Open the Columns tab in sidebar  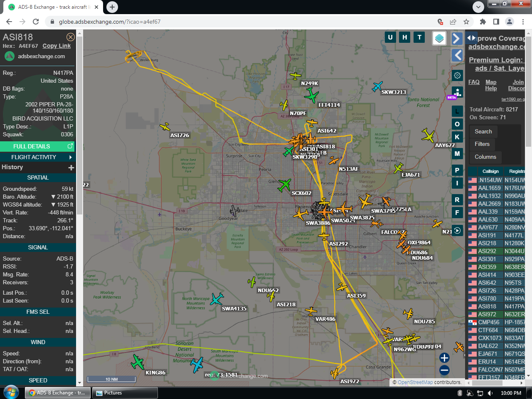tap(485, 157)
